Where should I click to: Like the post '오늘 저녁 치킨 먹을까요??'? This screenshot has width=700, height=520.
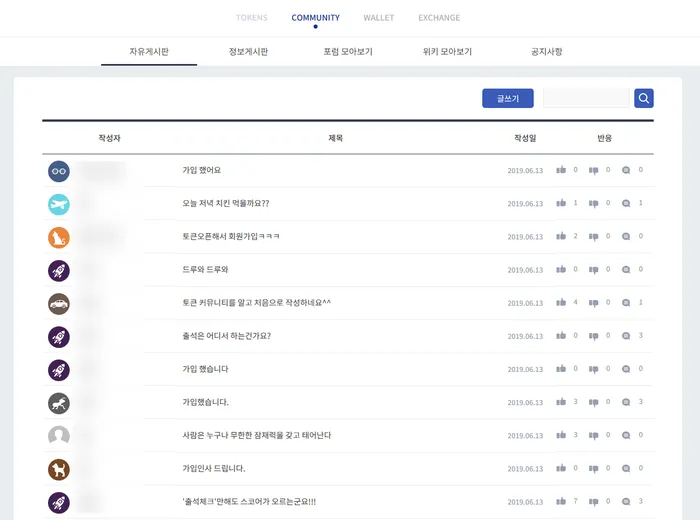(x=561, y=203)
